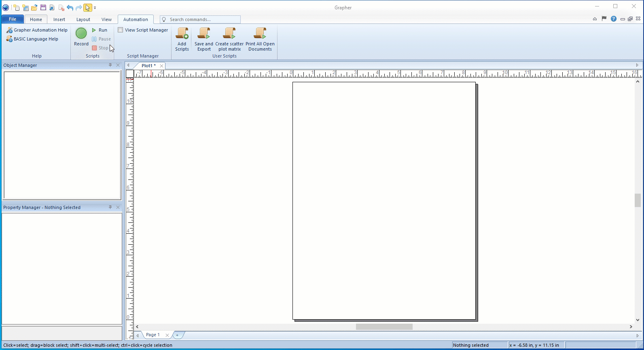Run the Save and Export script
Viewport: 644px width, 350px height.
[204, 39]
